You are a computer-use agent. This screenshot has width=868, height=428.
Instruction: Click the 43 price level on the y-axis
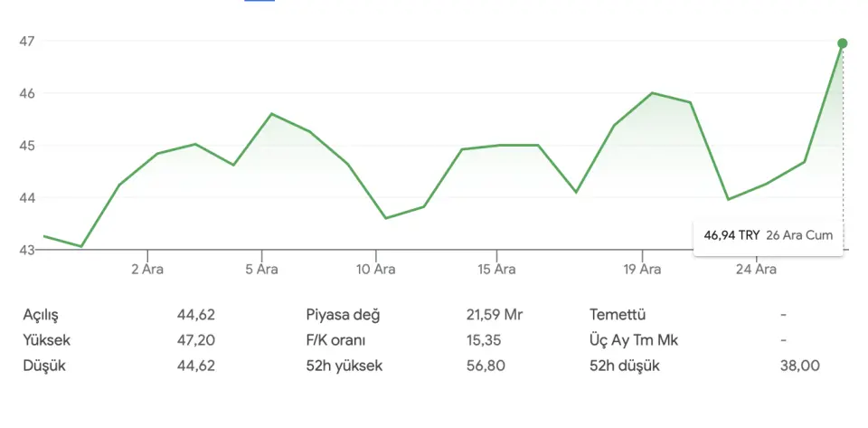(x=25, y=250)
